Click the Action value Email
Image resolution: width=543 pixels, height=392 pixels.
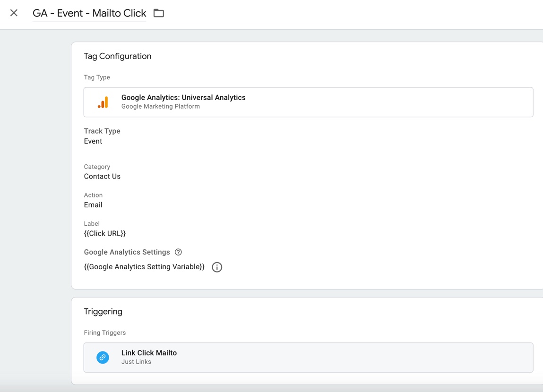tap(93, 205)
